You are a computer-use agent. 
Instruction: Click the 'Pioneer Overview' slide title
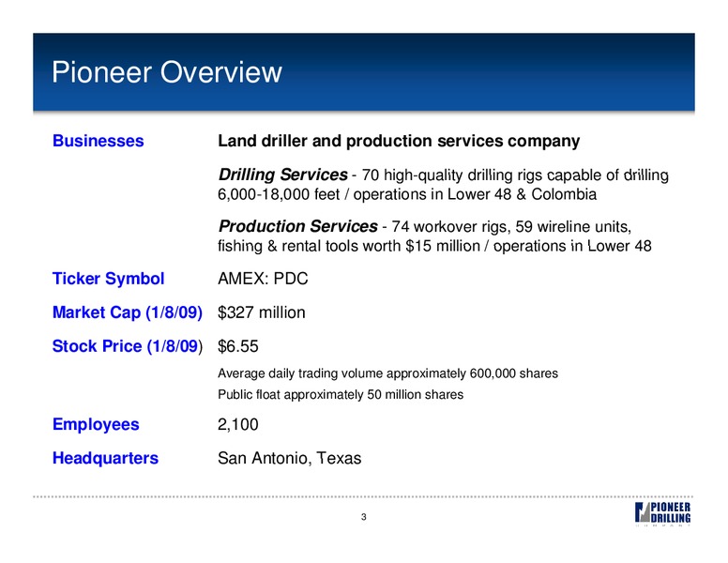point(167,72)
